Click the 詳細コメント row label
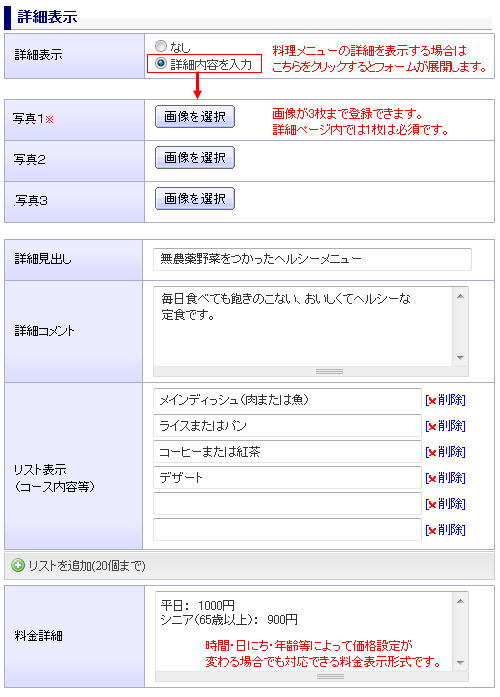 (44, 331)
